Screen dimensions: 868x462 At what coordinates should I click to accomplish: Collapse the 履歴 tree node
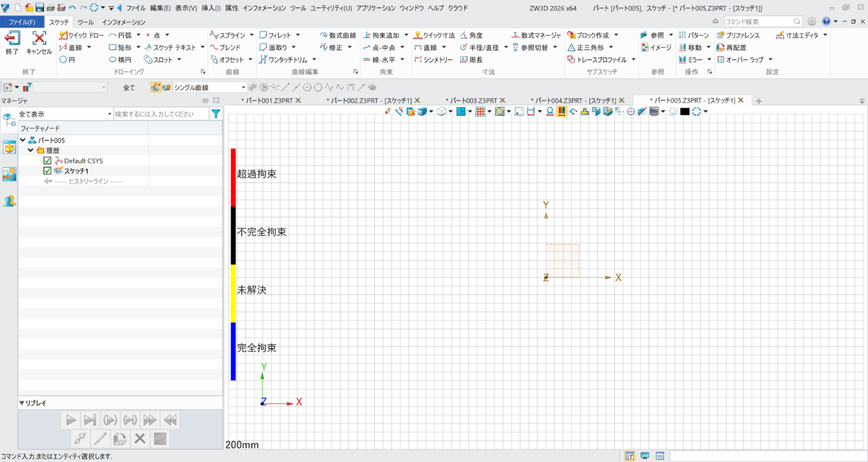pyautogui.click(x=31, y=151)
